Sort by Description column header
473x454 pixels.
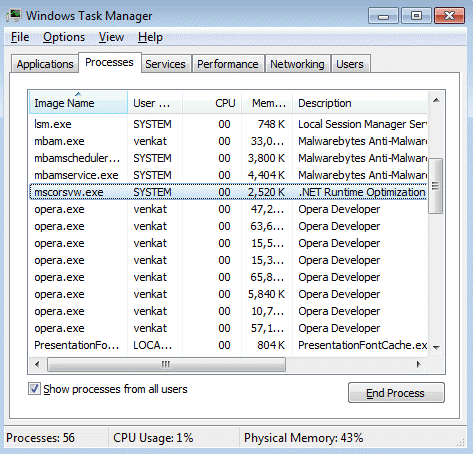tap(360, 103)
